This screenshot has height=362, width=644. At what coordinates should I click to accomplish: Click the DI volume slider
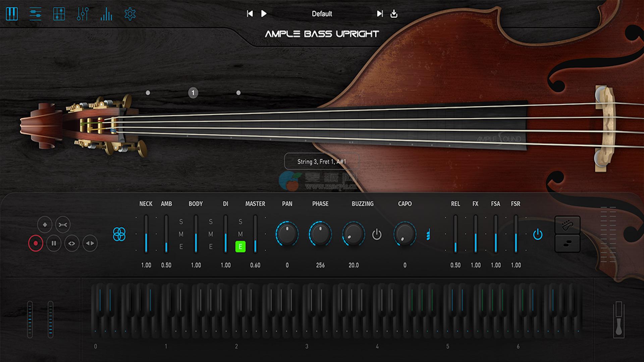[225, 234]
